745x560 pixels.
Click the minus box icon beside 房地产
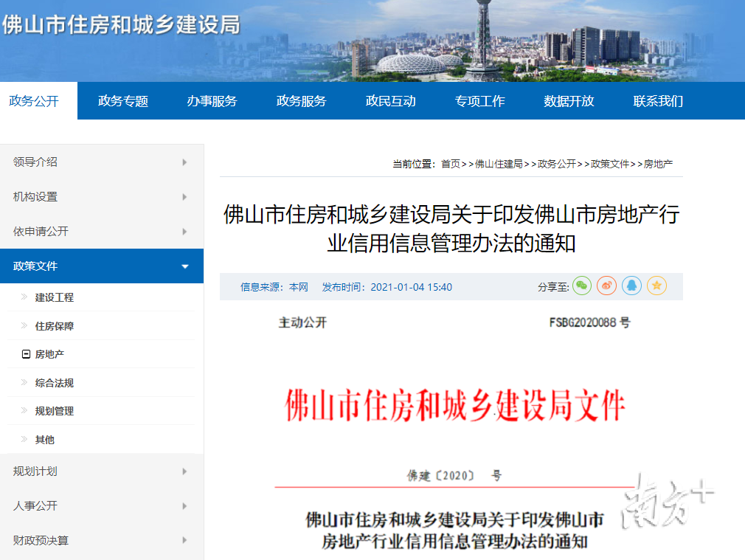26,355
